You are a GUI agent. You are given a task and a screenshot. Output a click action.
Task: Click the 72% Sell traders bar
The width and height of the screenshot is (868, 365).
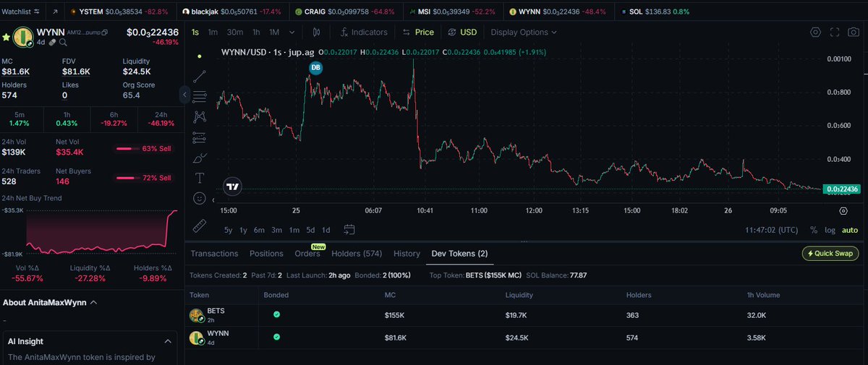[x=143, y=178]
